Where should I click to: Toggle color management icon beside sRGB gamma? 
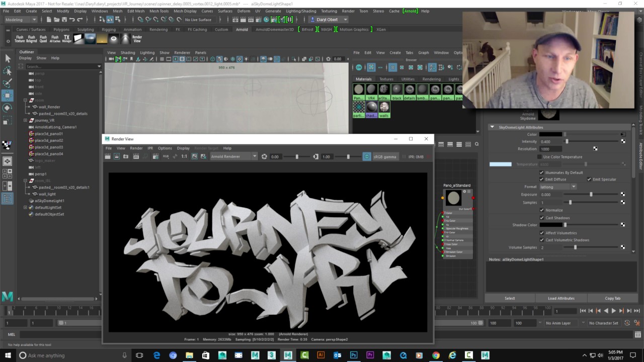point(367,156)
